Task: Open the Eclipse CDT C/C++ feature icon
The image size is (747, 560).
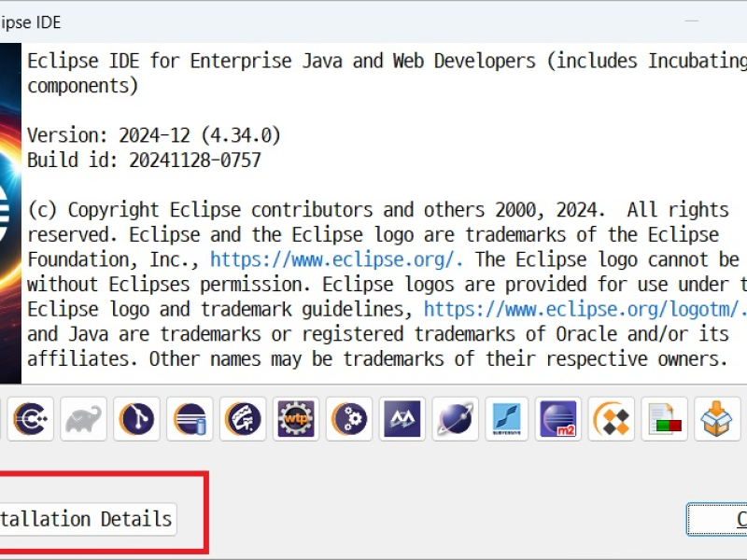Action: pos(31,419)
